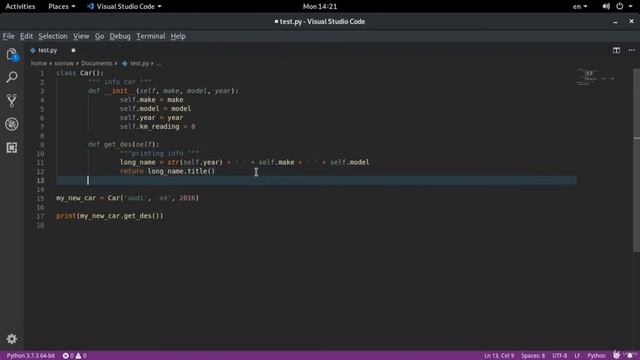Open the Debug menu
Image resolution: width=640 pixels, height=360 pixels.
click(120, 36)
